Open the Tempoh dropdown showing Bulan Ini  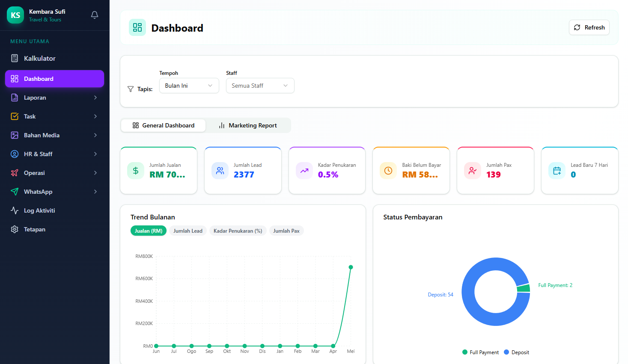[189, 86]
